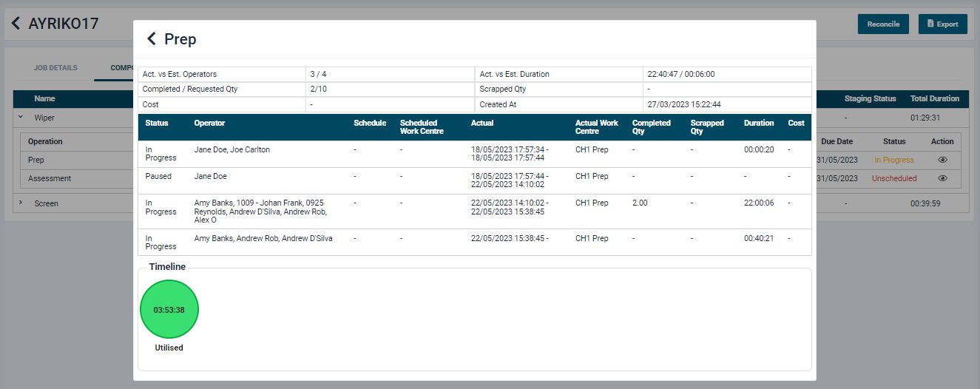Switch to the Job Details tab
This screenshot has height=389, width=980.
point(55,68)
